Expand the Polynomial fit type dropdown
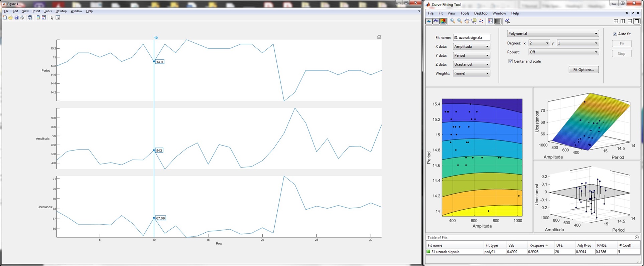The image size is (644, 266). point(552,34)
